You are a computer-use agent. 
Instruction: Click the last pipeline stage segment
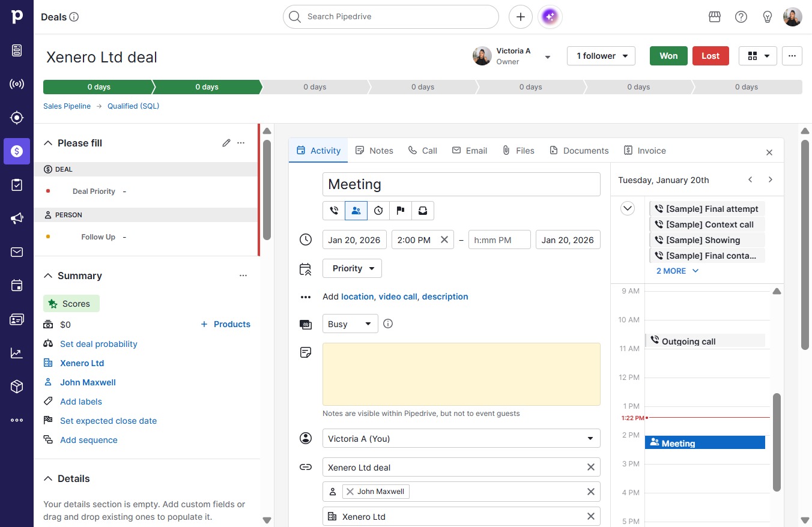tap(747, 87)
